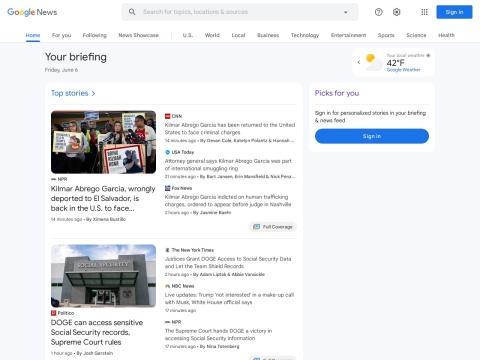Open the search options dropdown arrow
480x360 pixels.
(346, 12)
